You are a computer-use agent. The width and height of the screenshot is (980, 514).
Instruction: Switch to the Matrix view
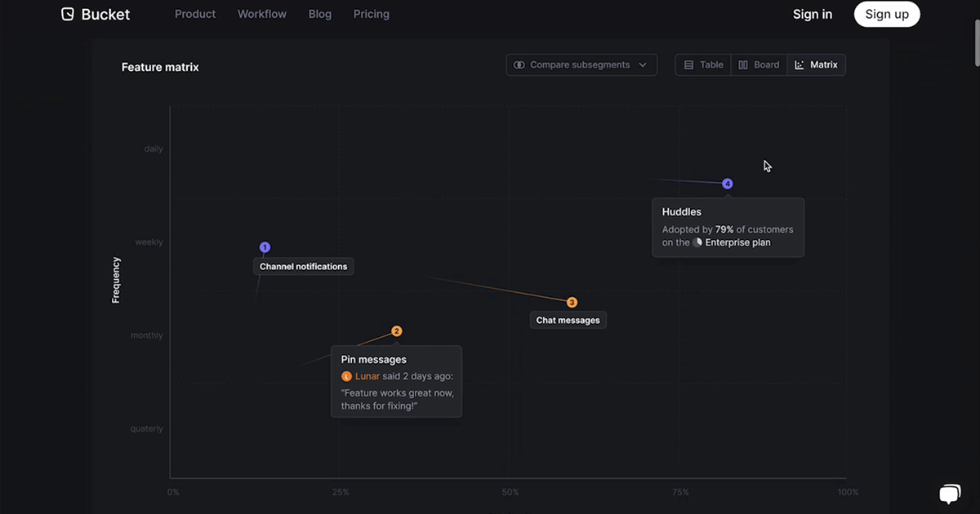816,65
